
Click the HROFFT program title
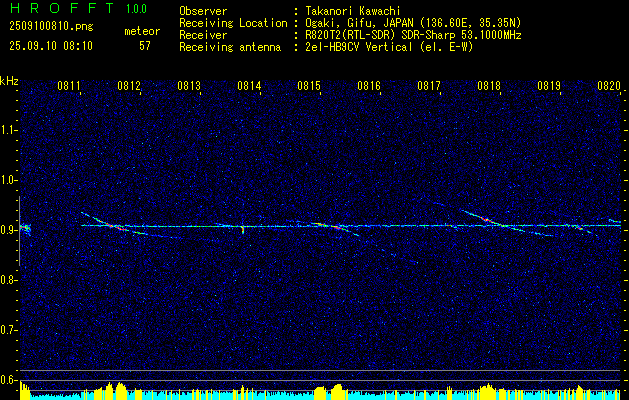62,8
